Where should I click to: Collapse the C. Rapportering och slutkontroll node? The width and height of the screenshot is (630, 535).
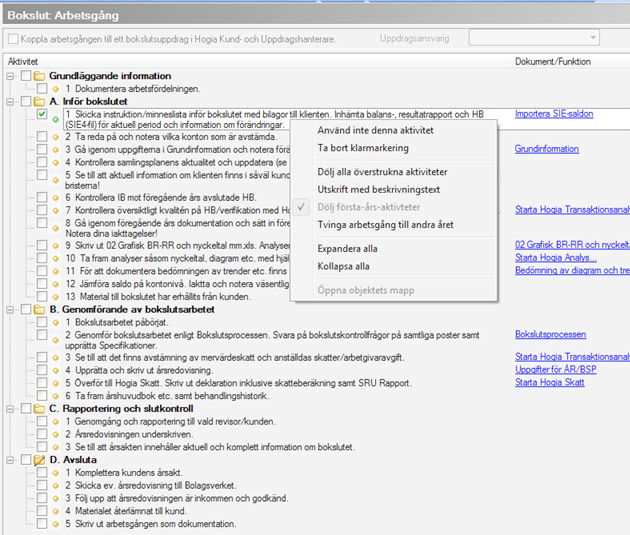pos(10,409)
